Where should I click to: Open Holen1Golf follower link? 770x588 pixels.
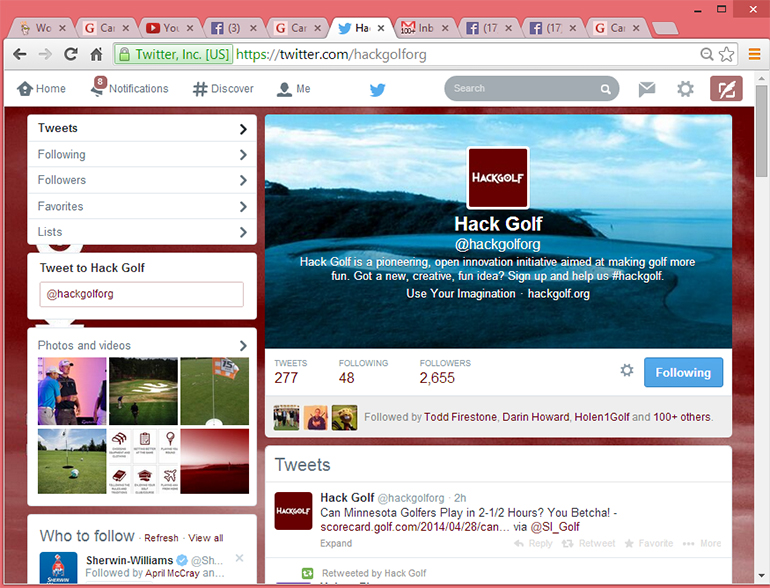[602, 417]
